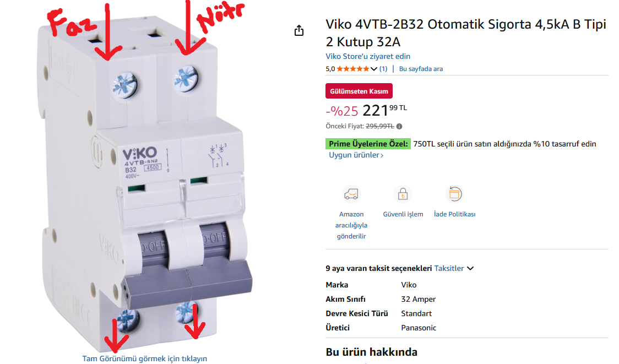The height and width of the screenshot is (364, 619).
Task: Click the (1) review count link
Action: pos(383,69)
